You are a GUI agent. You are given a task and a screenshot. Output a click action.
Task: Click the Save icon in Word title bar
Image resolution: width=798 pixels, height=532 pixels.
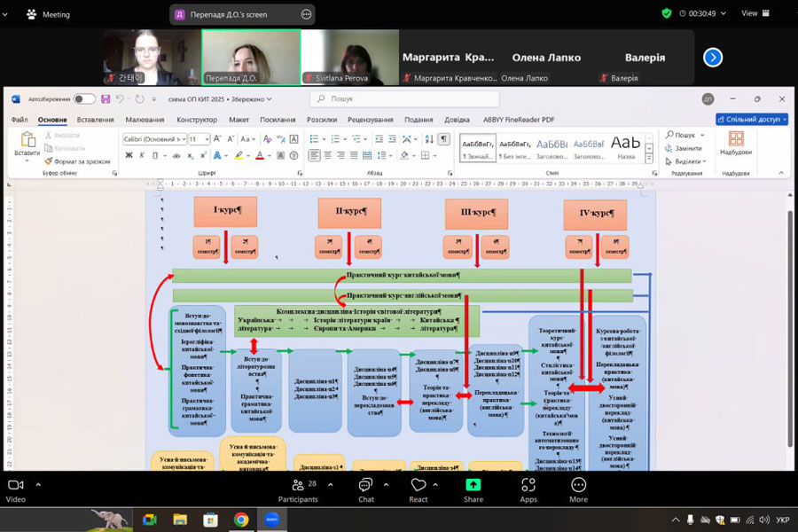pyautogui.click(x=106, y=98)
